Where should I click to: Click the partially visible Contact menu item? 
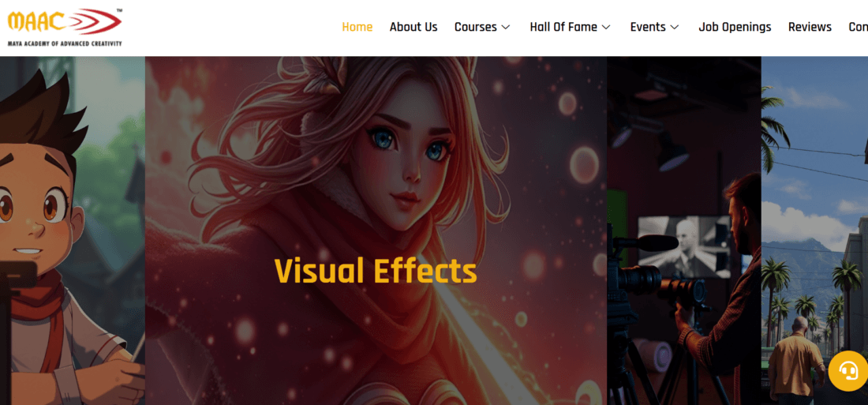[858, 27]
